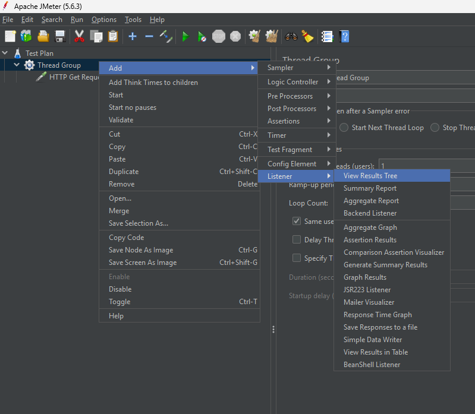
Task: Click the Cut scissors icon
Action: coord(79,36)
